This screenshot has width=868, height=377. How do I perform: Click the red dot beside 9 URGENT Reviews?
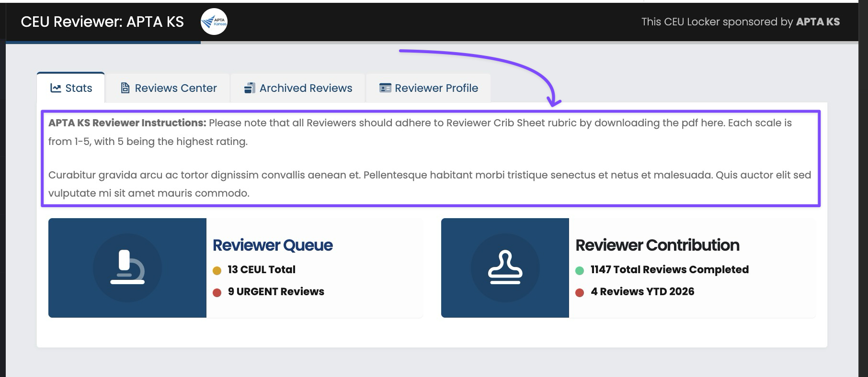click(x=217, y=293)
